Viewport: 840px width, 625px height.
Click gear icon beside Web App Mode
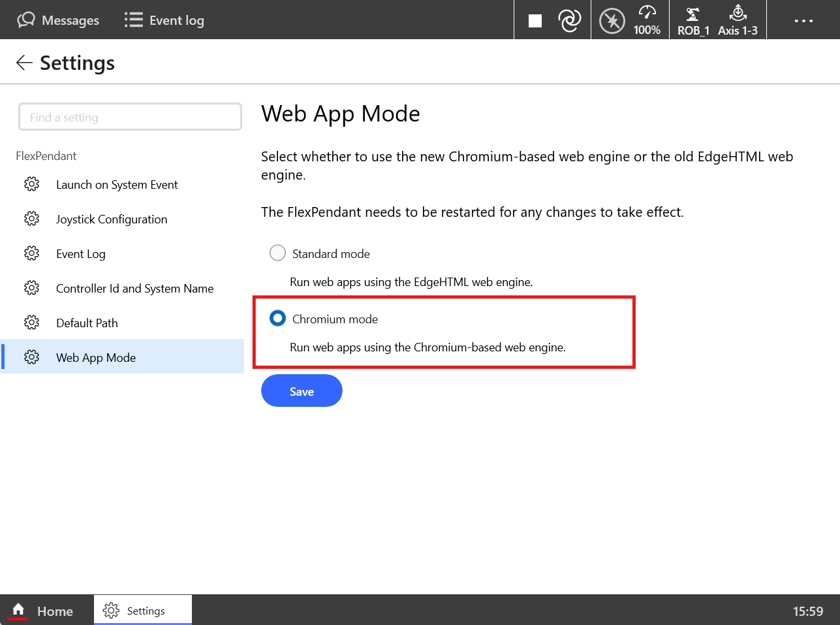click(31, 357)
